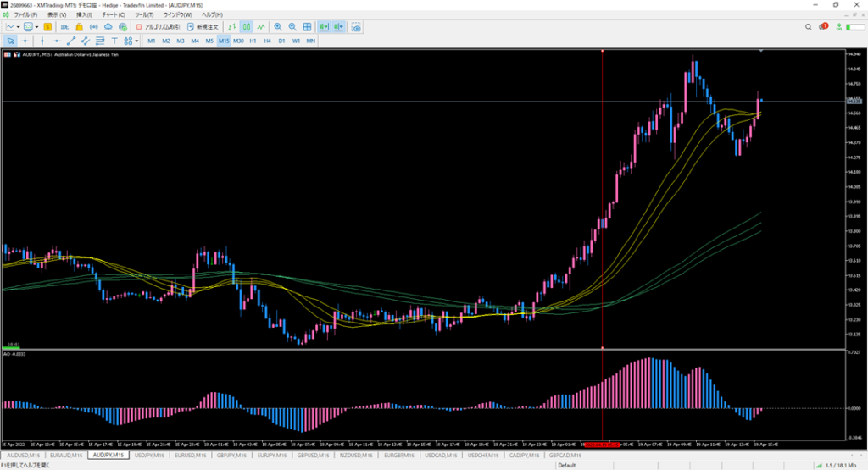Toggle chart auto scroll
Image resolution: width=868 pixels, height=470 pixels.
(324, 27)
